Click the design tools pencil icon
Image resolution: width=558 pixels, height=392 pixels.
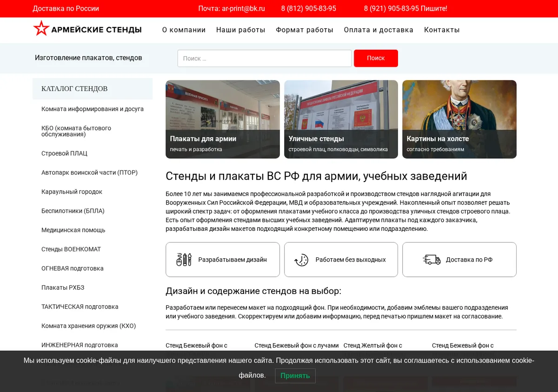click(x=184, y=260)
